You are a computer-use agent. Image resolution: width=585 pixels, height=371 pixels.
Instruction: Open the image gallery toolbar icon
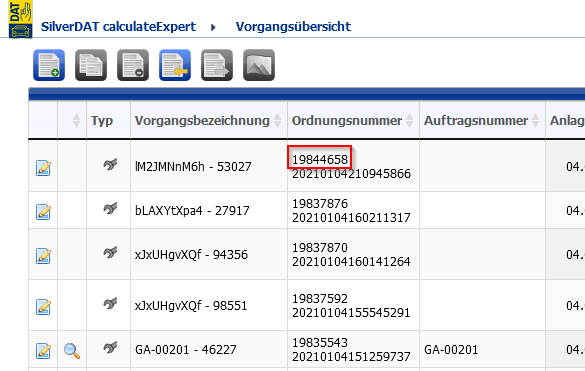tap(259, 65)
